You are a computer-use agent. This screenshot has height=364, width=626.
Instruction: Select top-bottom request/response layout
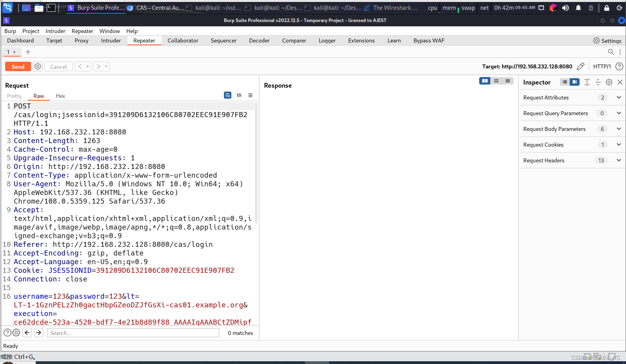point(496,81)
